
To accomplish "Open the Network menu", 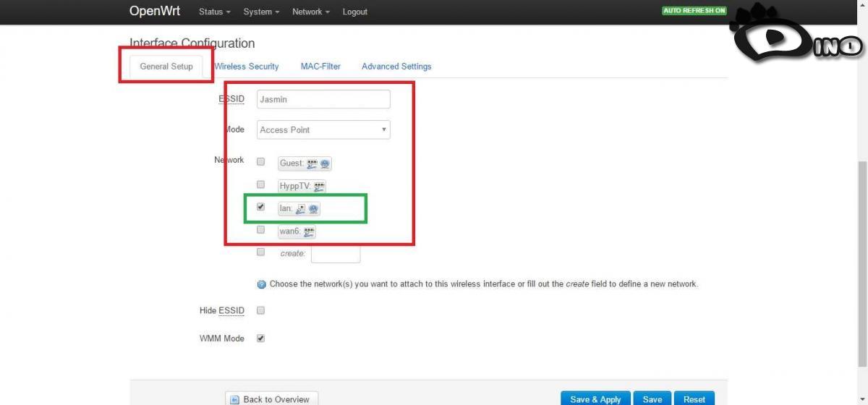I will click(311, 12).
